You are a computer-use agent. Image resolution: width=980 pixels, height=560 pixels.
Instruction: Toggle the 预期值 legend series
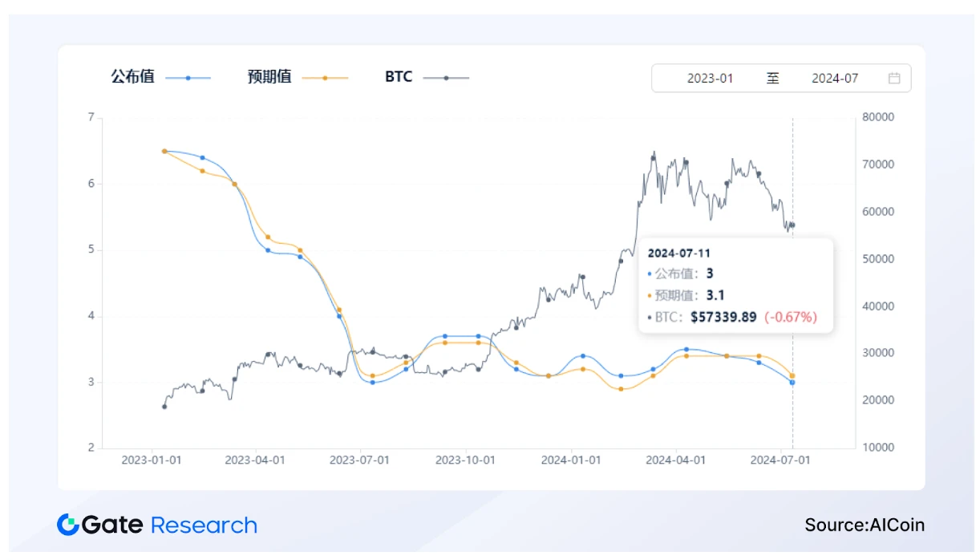(x=269, y=78)
